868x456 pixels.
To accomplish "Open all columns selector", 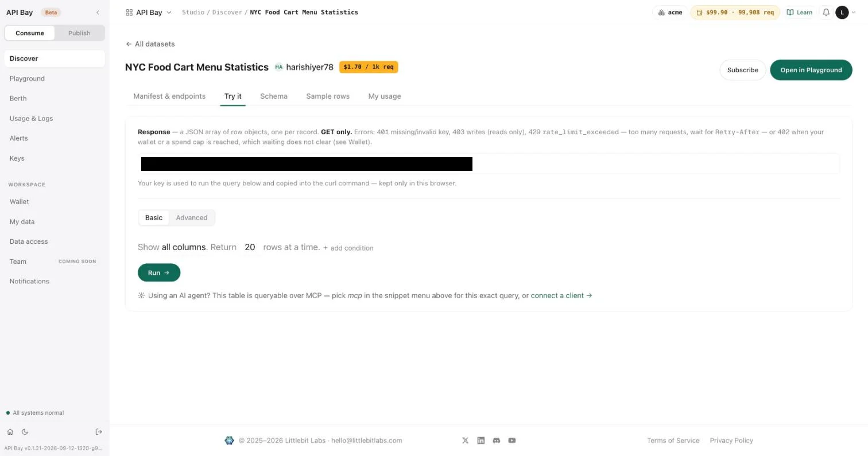I will (184, 247).
